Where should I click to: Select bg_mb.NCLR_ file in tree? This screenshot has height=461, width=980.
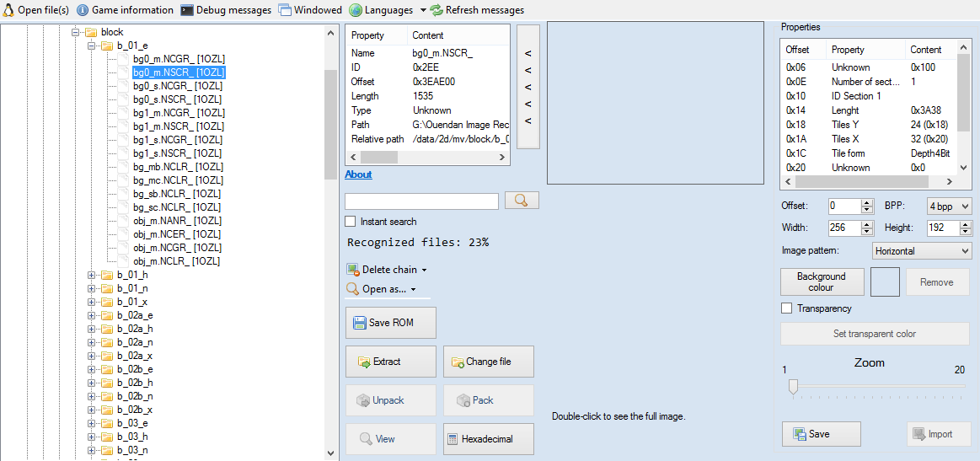coord(177,167)
